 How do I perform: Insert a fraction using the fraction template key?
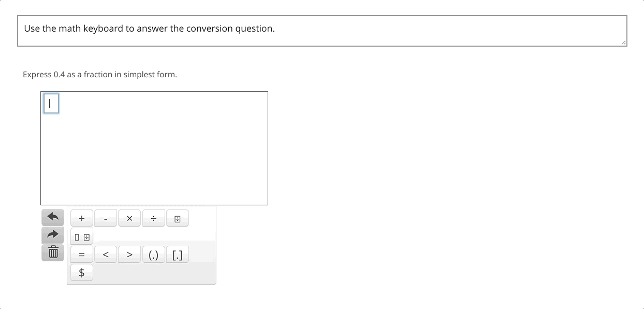click(x=178, y=218)
